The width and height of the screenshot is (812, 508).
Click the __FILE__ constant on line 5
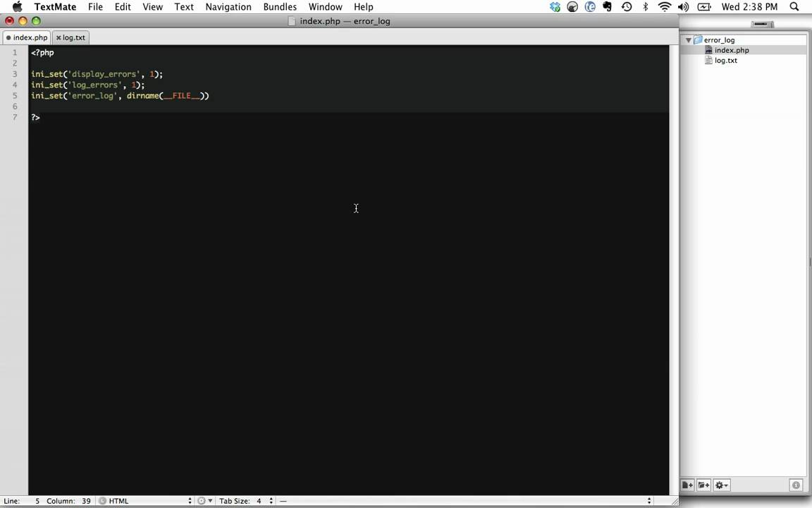pos(182,96)
